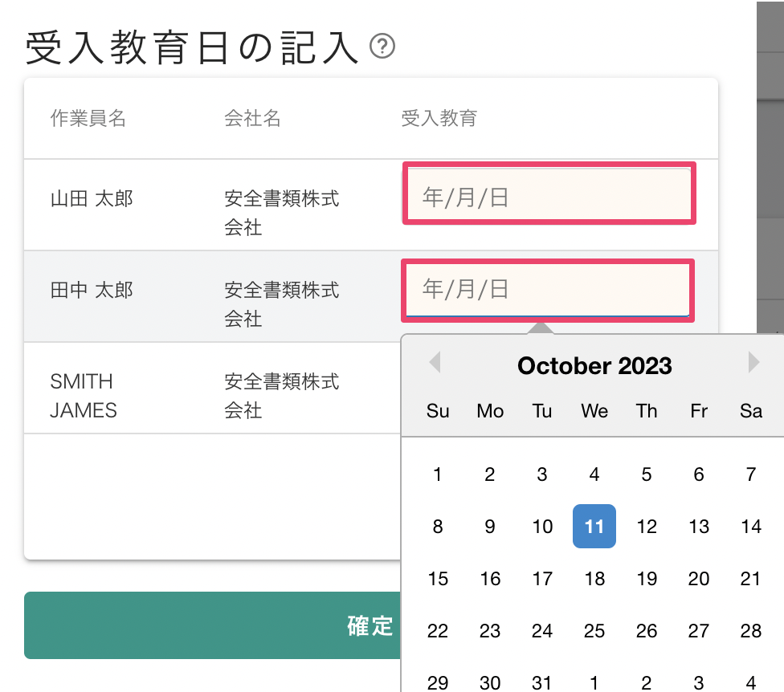
Task: Select October 1 in the calendar
Action: (437, 474)
